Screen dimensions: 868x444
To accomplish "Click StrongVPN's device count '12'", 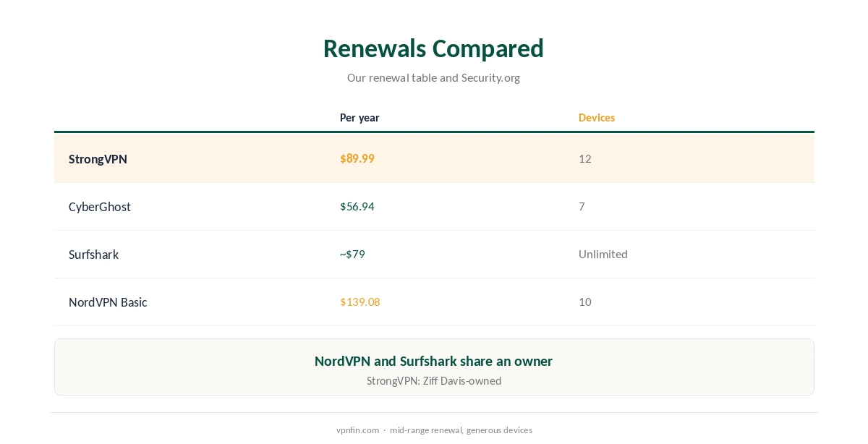I will (x=585, y=158).
